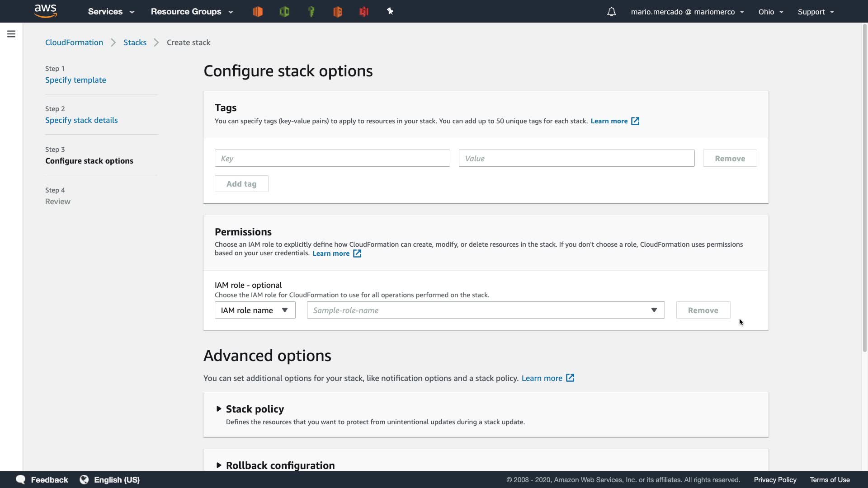Expand the Rollback configuration section
Viewport: 868px width, 488px height.
pyautogui.click(x=280, y=465)
